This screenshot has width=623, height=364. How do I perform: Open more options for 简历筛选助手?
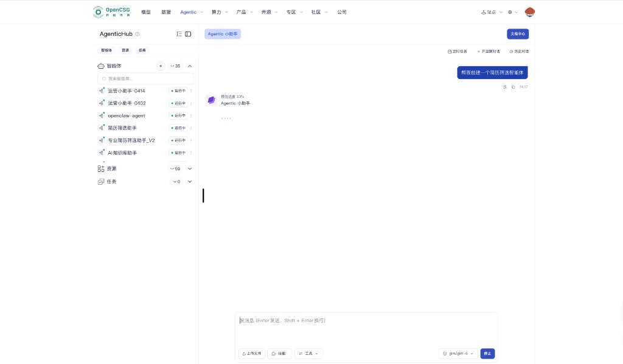pos(191,128)
